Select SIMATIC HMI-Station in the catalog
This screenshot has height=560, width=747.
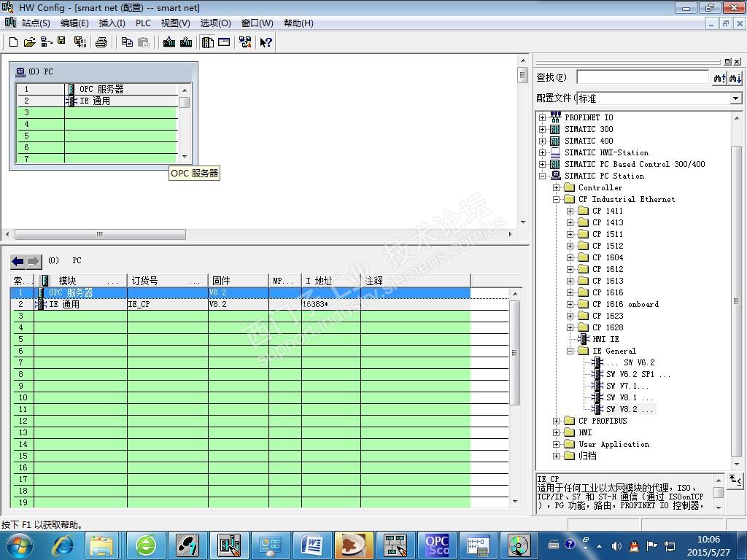click(606, 153)
